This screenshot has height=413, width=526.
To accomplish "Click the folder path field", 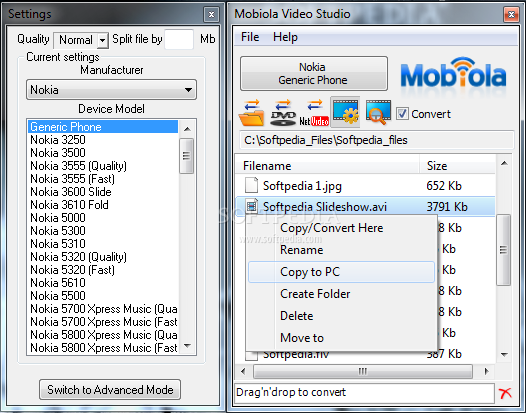I will click(x=377, y=140).
